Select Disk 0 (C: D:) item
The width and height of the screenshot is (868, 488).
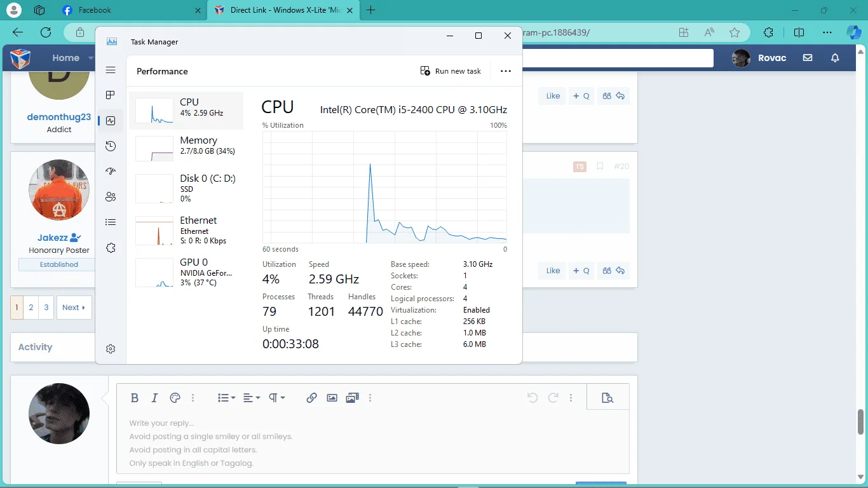click(186, 188)
